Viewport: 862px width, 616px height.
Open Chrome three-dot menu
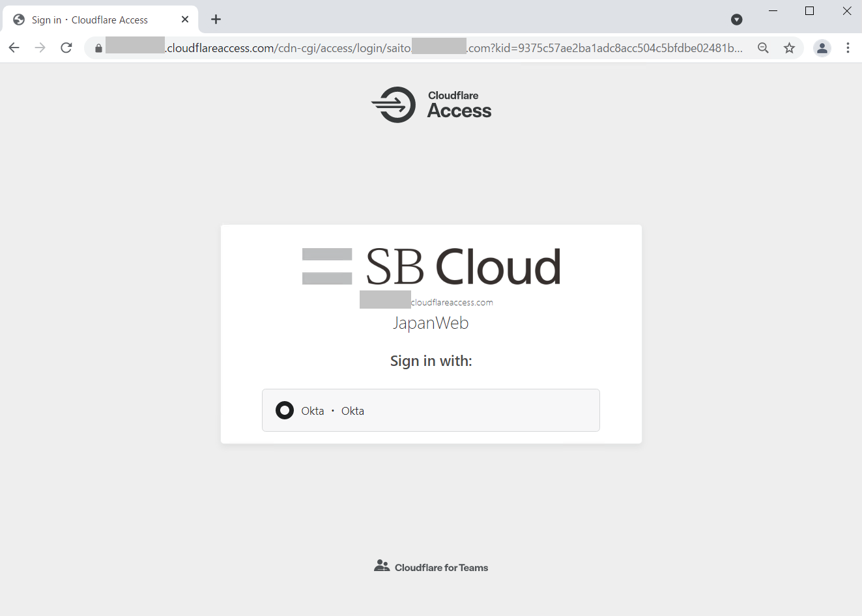[x=848, y=48]
